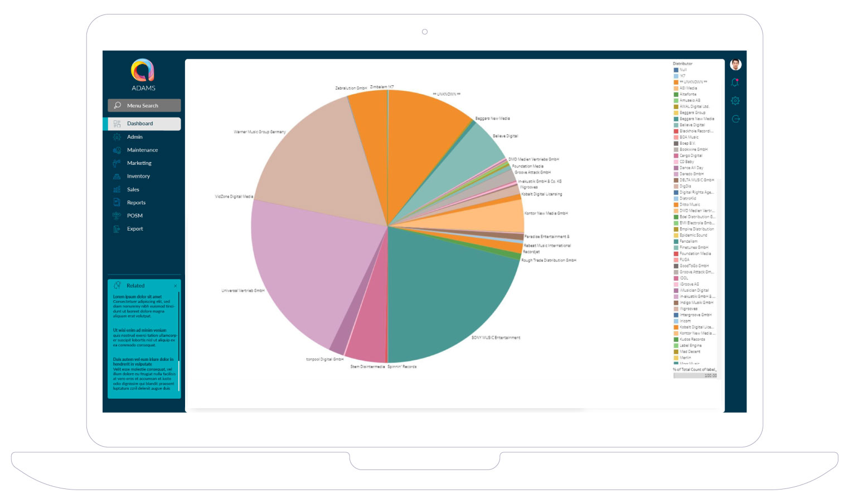Close the Related panel

175,286
